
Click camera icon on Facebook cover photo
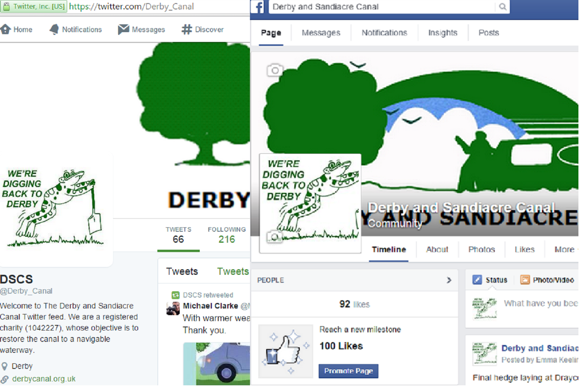[275, 71]
